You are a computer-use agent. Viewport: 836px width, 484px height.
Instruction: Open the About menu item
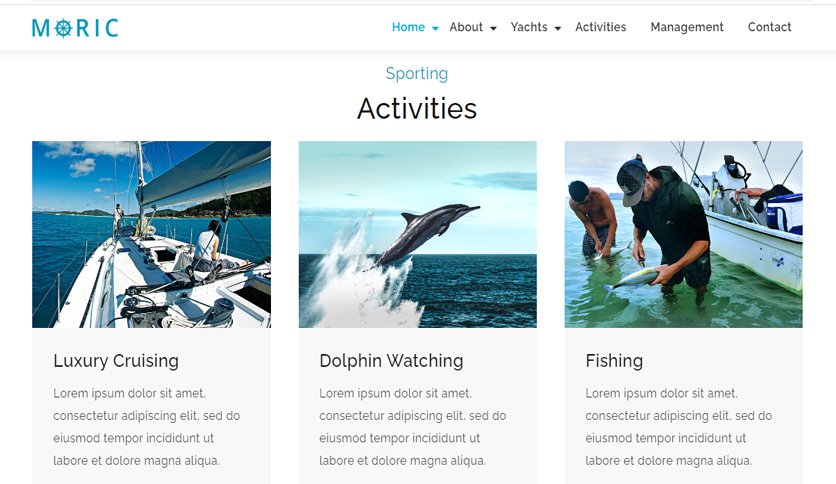pos(466,27)
